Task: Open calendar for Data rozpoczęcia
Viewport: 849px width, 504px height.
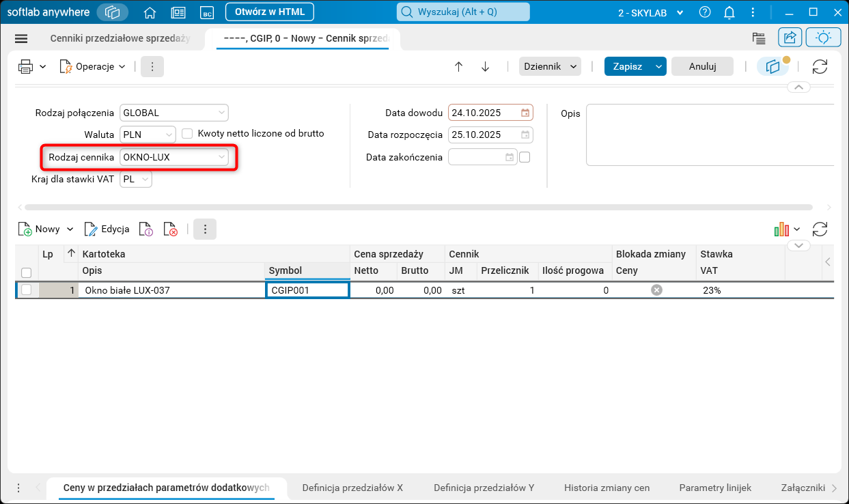Action: [x=525, y=135]
